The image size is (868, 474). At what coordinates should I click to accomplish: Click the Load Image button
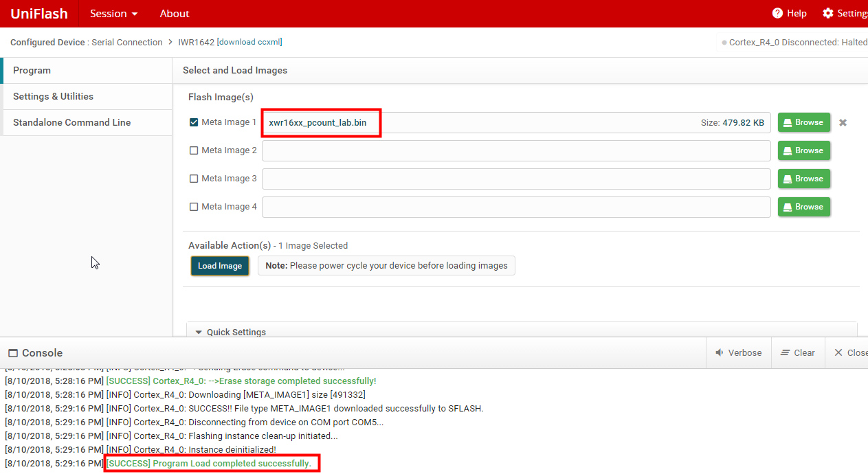tap(220, 266)
